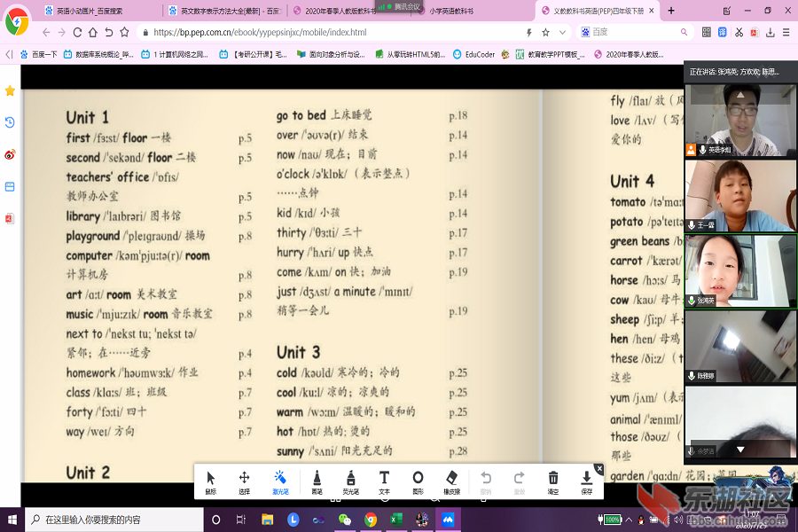This screenshot has width=798, height=532.
Task: Open WeChat from the taskbar
Action: click(345, 520)
